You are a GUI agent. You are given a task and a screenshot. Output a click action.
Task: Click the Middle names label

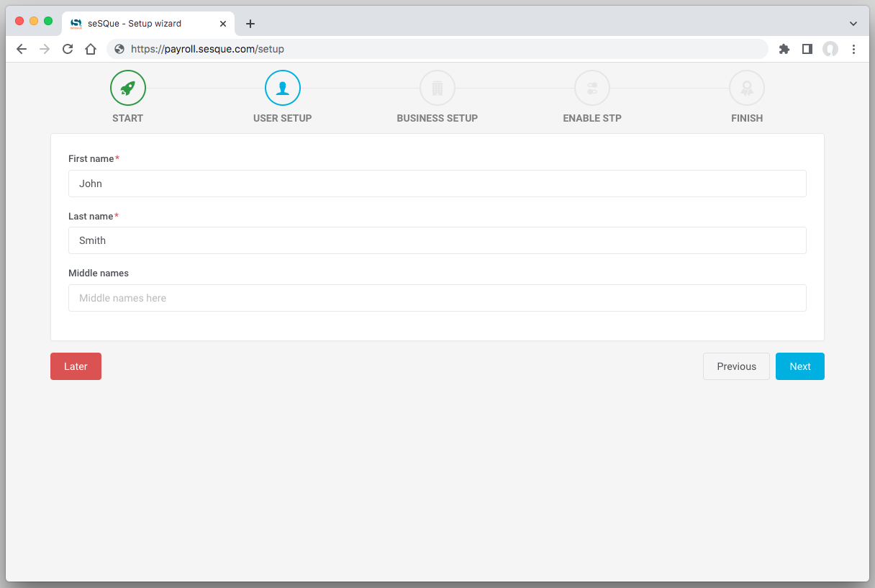click(x=99, y=273)
